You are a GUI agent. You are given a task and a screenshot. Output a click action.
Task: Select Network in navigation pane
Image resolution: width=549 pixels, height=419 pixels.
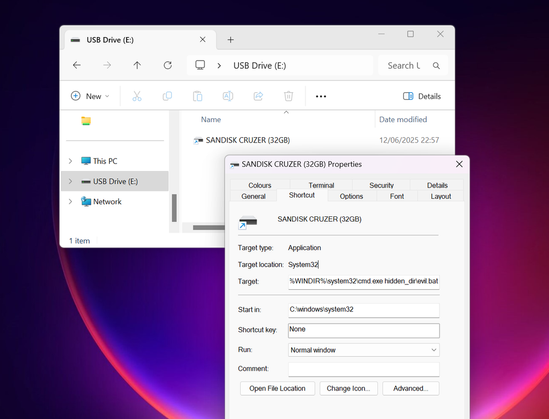click(101, 202)
